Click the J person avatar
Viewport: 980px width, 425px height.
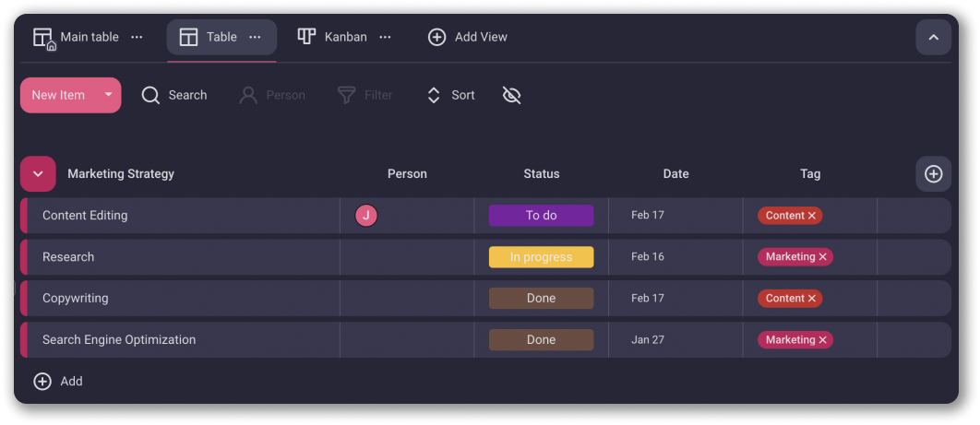point(366,216)
